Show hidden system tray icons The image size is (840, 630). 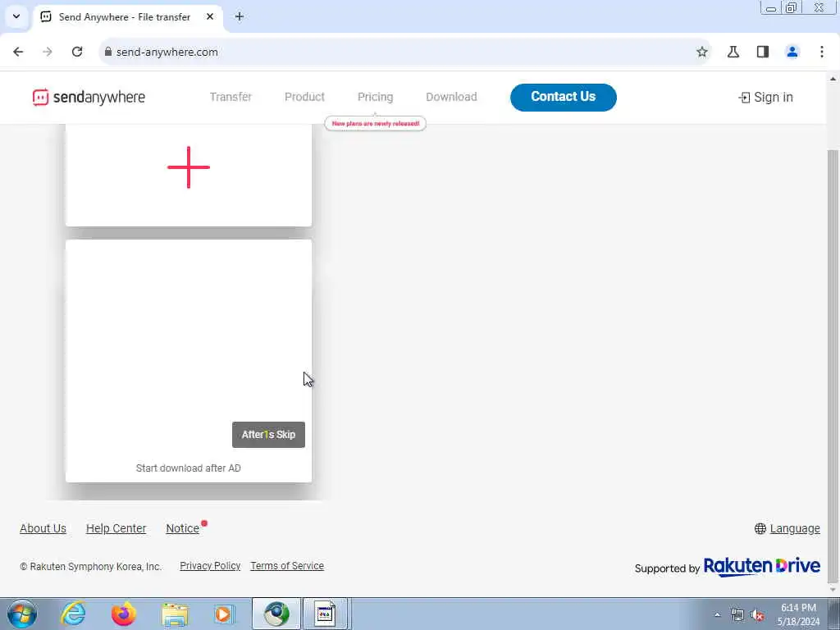[x=717, y=615]
